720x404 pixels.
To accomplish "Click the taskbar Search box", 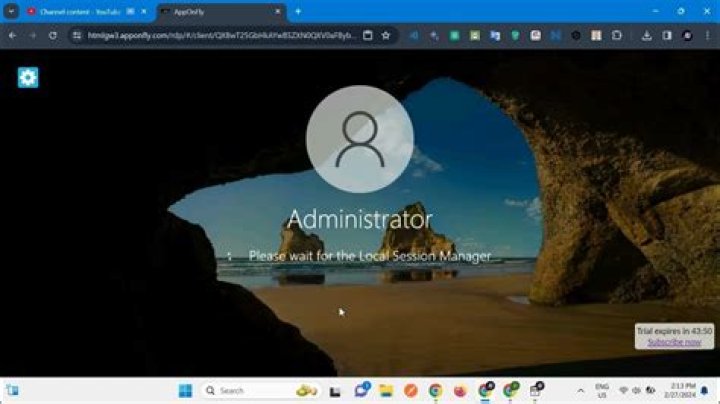I will point(245,390).
